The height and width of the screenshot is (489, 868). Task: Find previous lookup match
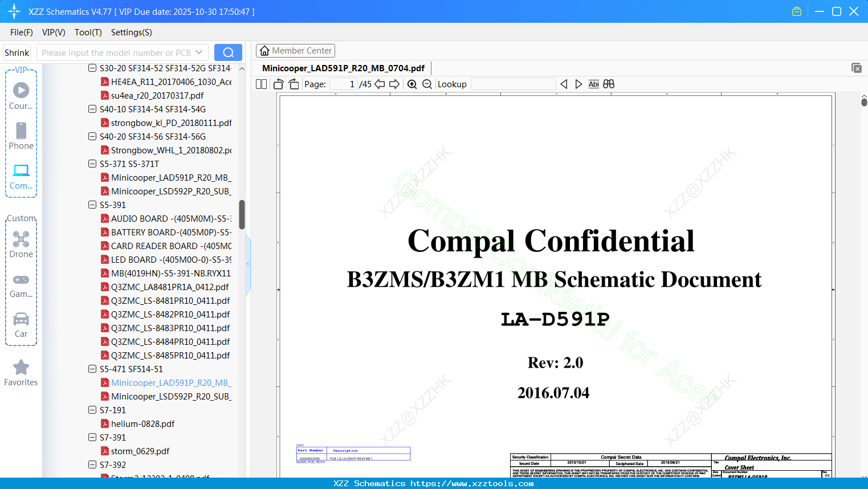point(564,84)
